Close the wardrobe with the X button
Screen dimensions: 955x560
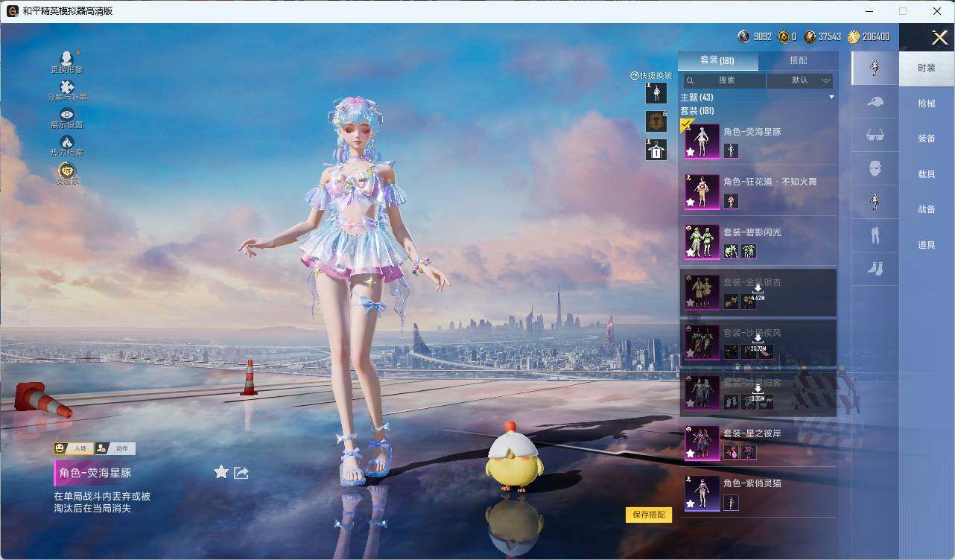tap(939, 37)
